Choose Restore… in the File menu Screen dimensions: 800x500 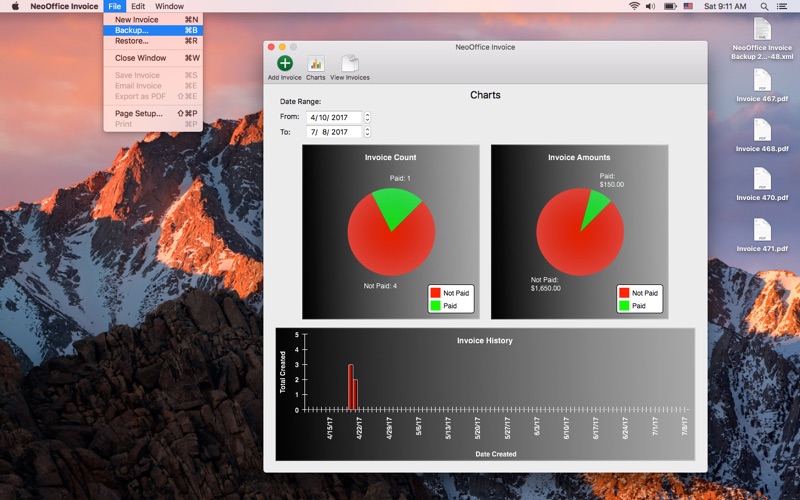(x=131, y=41)
